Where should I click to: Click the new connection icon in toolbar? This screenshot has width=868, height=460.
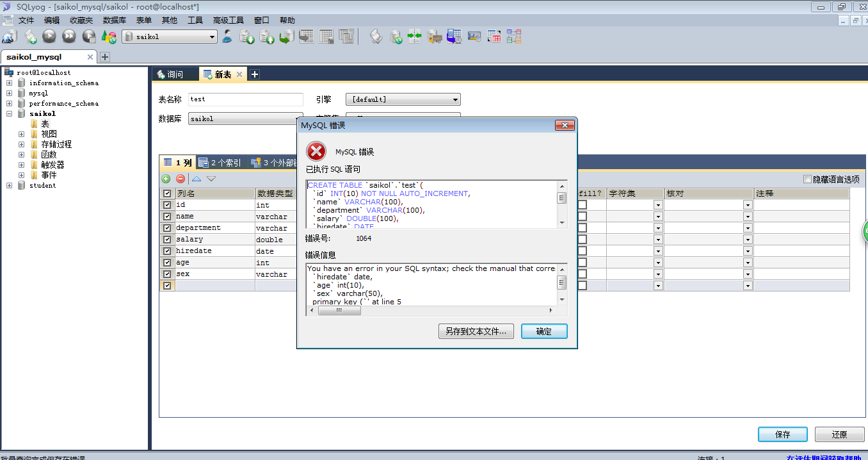(8, 37)
